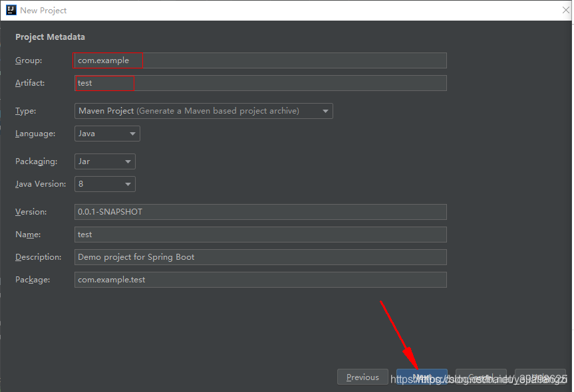Open the Packaging dropdown showing Jar
574x392 pixels.
pyautogui.click(x=104, y=161)
